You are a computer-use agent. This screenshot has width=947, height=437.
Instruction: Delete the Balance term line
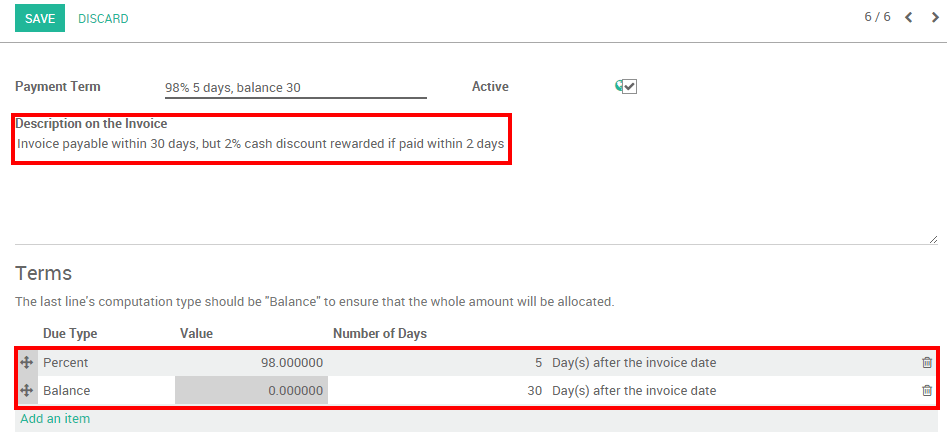927,391
